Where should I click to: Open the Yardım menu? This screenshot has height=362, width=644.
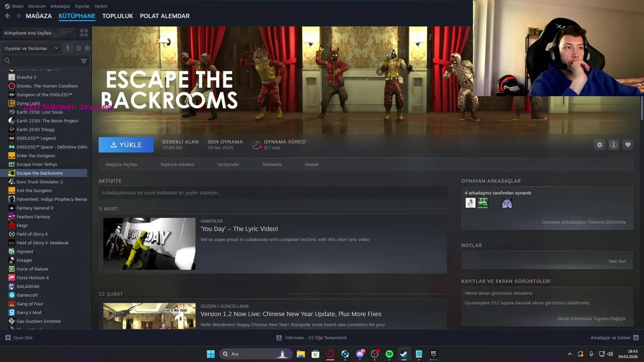click(101, 6)
